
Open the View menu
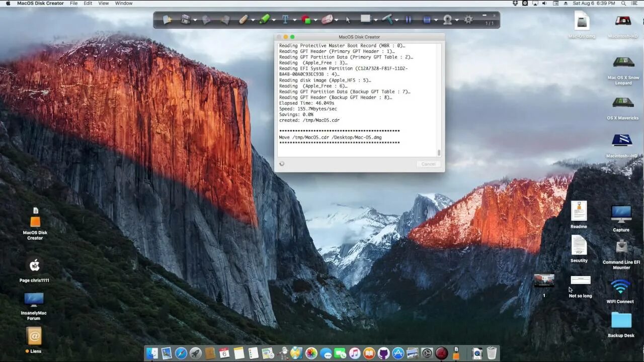(x=103, y=3)
